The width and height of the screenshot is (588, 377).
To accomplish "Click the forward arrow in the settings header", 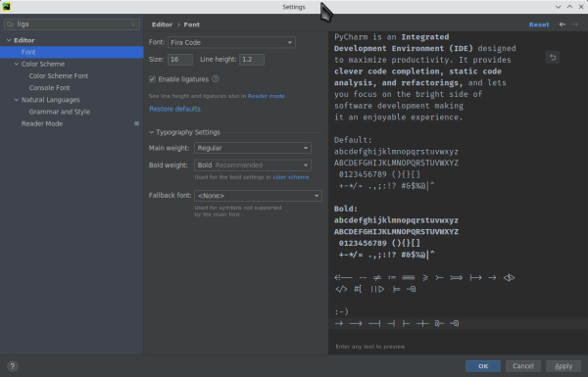I will pyautogui.click(x=575, y=24).
